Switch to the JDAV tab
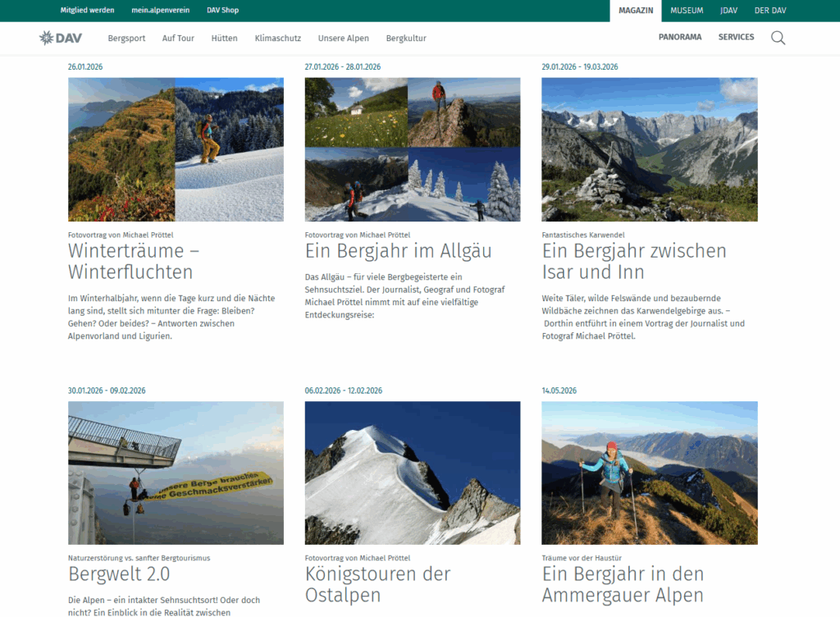Image resolution: width=840 pixels, height=617 pixels. (x=728, y=11)
